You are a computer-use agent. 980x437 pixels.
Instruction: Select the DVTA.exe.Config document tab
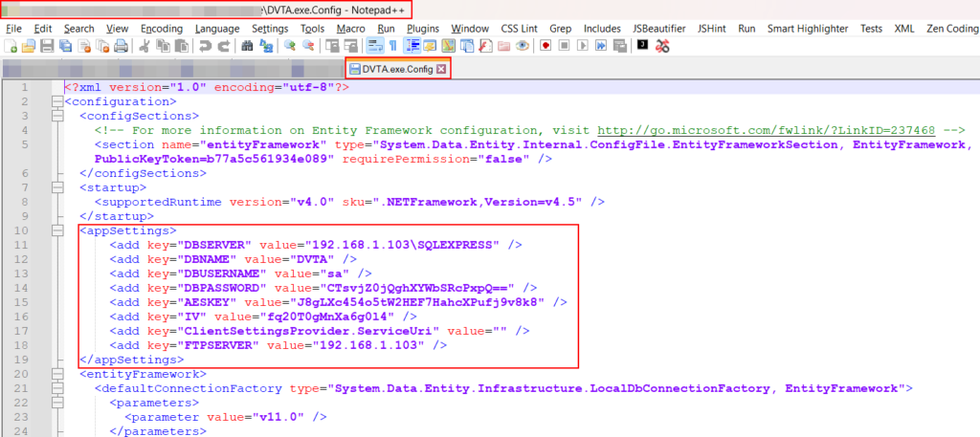[397, 69]
